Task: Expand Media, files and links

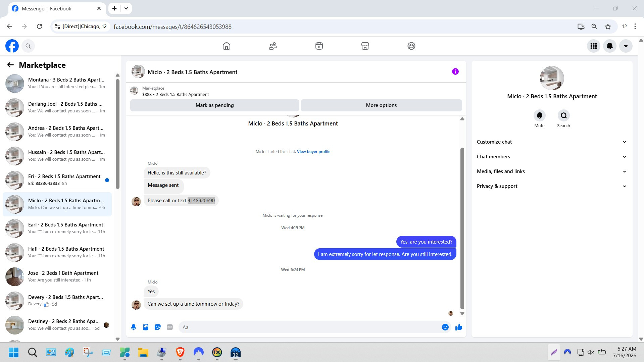Action: click(x=552, y=171)
